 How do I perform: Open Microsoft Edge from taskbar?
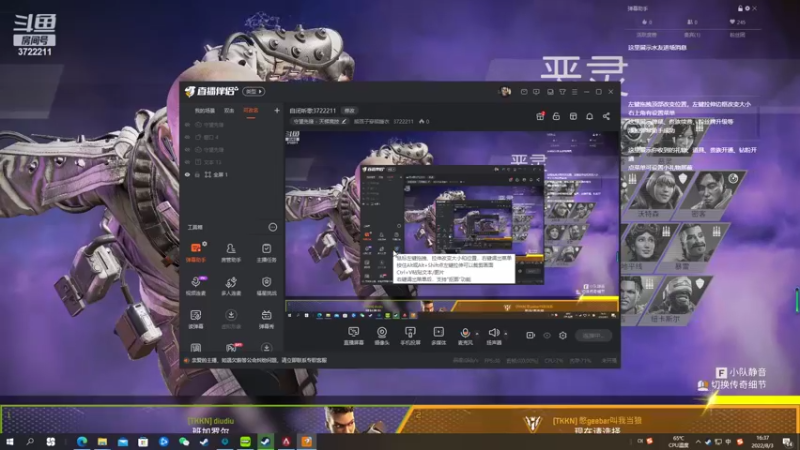tap(82, 442)
